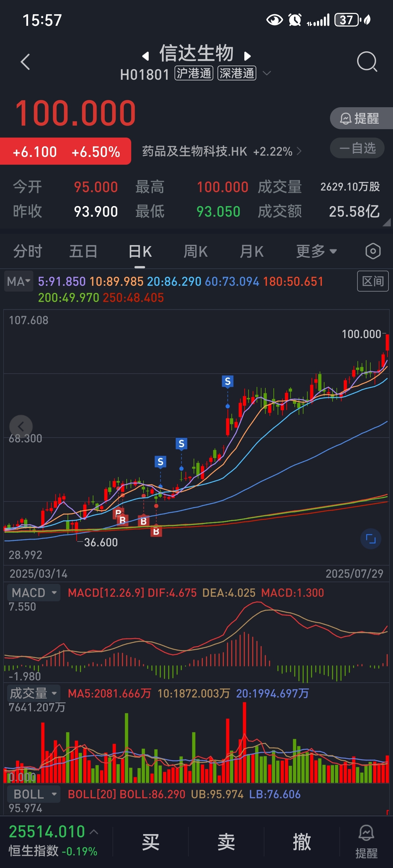Image resolution: width=393 pixels, height=868 pixels.
Task: Open the 成交量 indicator dropdown
Action: [x=34, y=693]
